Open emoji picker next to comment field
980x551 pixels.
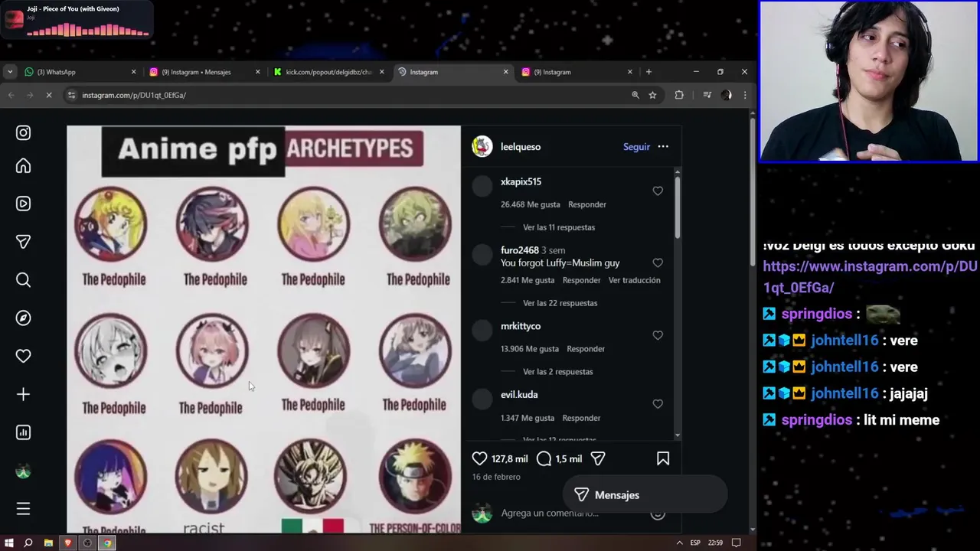tap(658, 514)
